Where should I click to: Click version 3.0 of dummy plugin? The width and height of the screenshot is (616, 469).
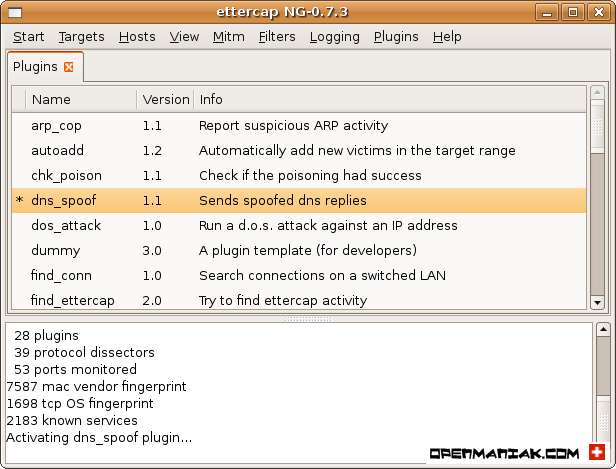point(152,251)
